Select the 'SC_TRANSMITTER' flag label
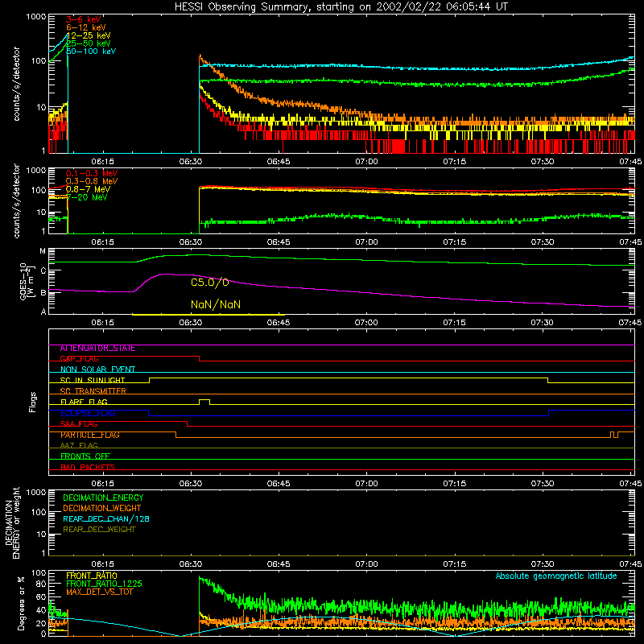This screenshot has width=644, height=644. click(93, 391)
